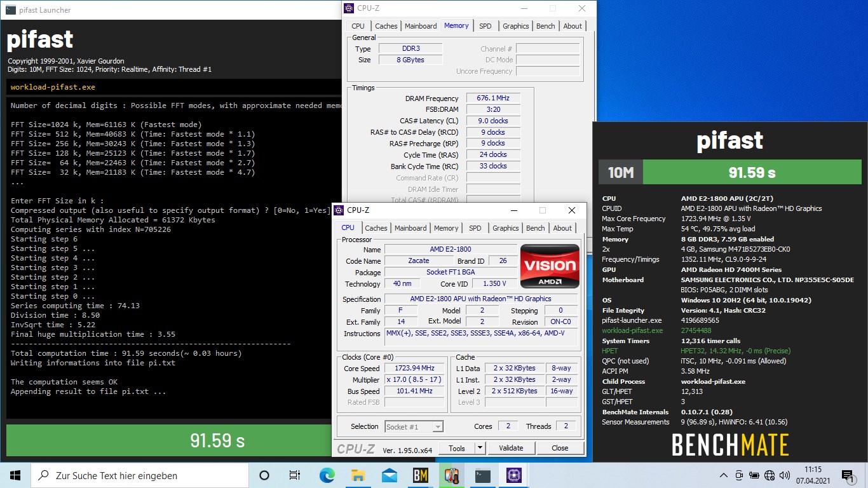Launch Microsoft Edge from the taskbar
Viewport: 868px width, 488px height.
[327, 475]
